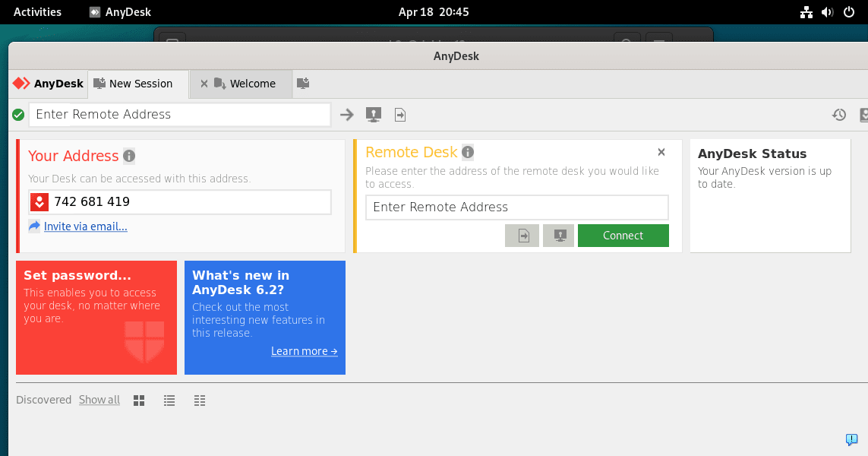Image resolution: width=868 pixels, height=456 pixels.
Task: Switch Discovered clients to list view
Action: [169, 400]
